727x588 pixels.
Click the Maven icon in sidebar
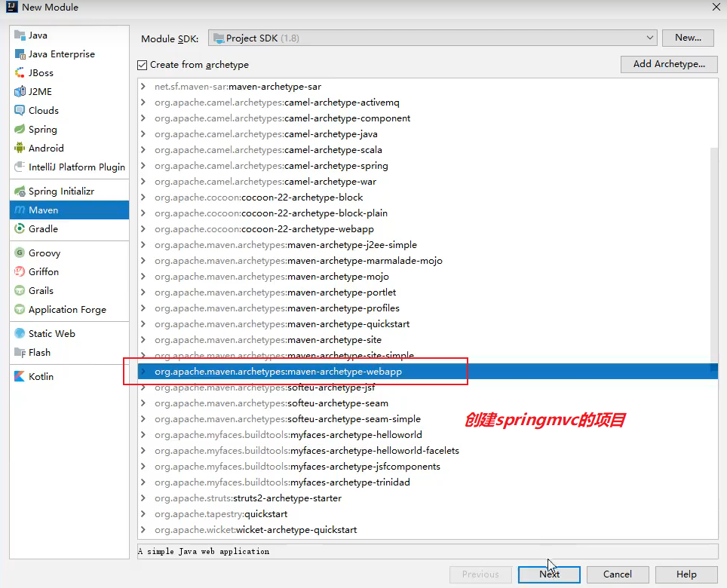[20, 210]
